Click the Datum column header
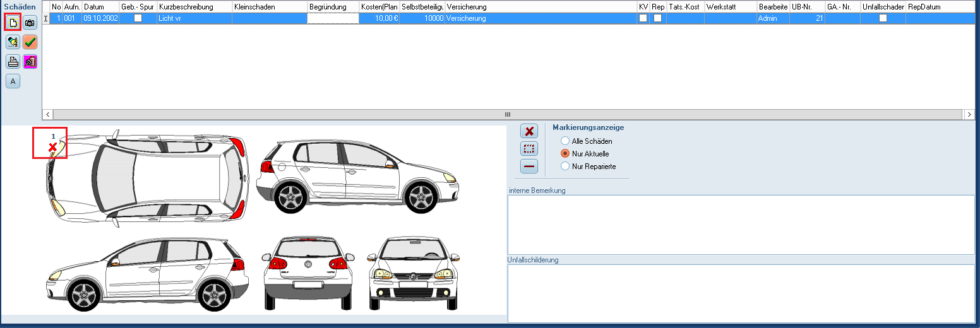Screen dimensions: 980x328 100,7
